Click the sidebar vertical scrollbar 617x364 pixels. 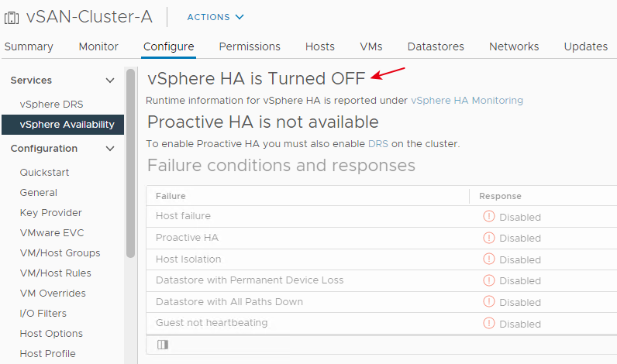pos(131,163)
